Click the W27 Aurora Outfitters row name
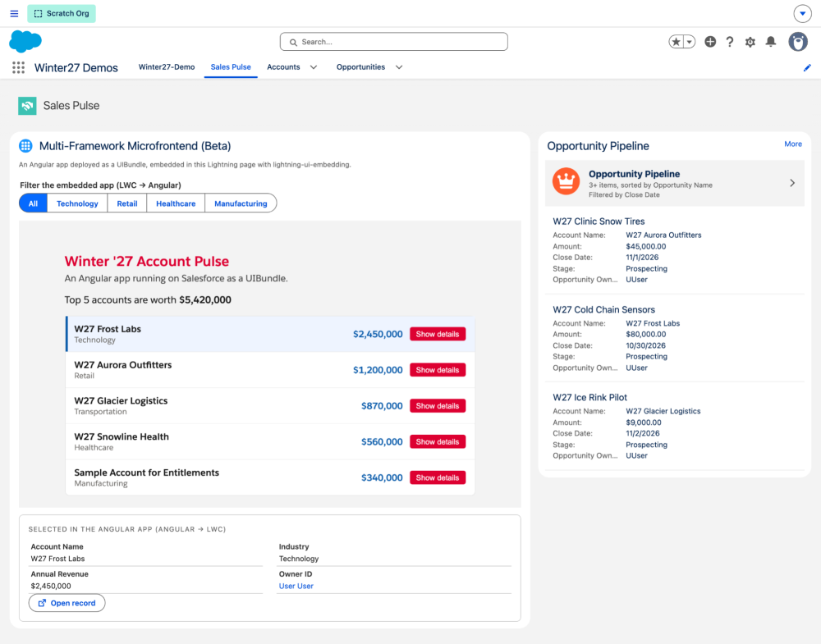The image size is (821, 644). click(x=123, y=365)
